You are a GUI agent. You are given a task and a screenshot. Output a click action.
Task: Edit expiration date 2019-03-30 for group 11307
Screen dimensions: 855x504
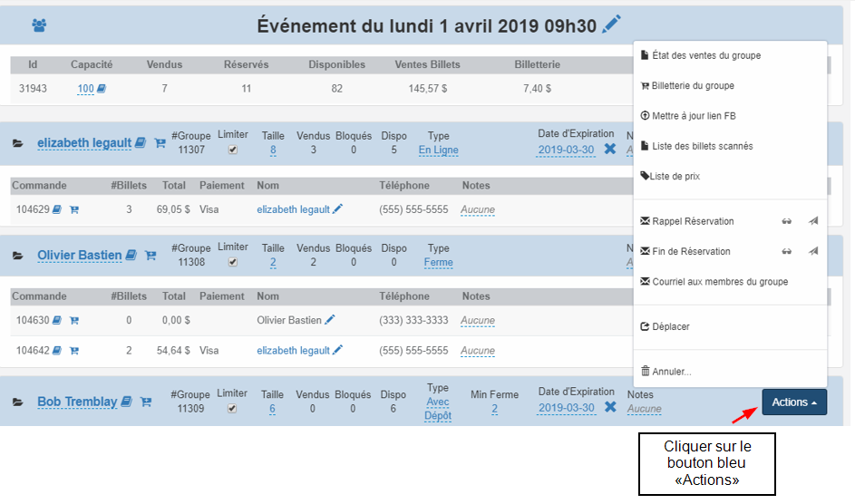566,150
